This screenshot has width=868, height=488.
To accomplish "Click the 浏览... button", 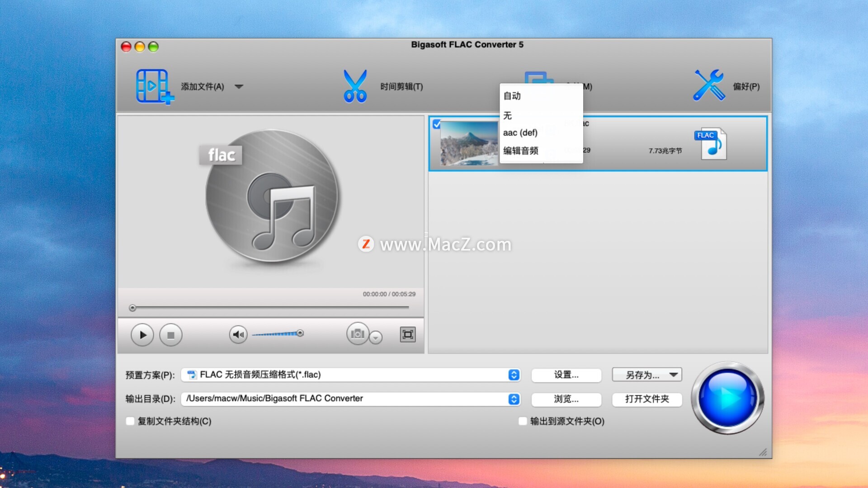I will pyautogui.click(x=566, y=399).
